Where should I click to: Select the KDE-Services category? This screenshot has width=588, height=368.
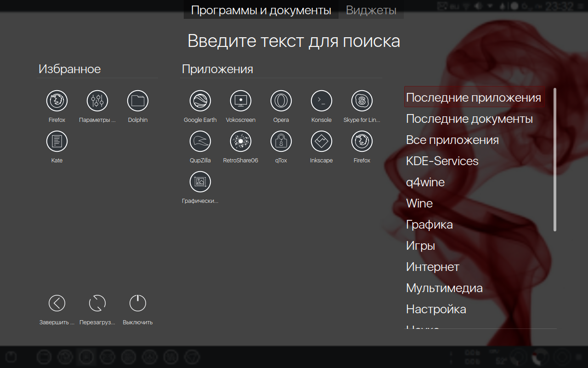tap(442, 161)
